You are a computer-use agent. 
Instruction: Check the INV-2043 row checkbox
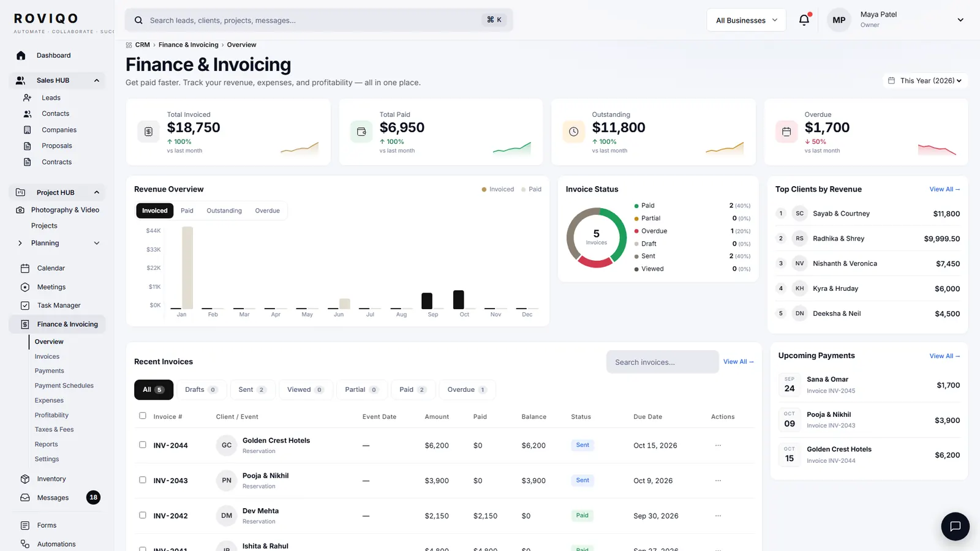tap(143, 480)
